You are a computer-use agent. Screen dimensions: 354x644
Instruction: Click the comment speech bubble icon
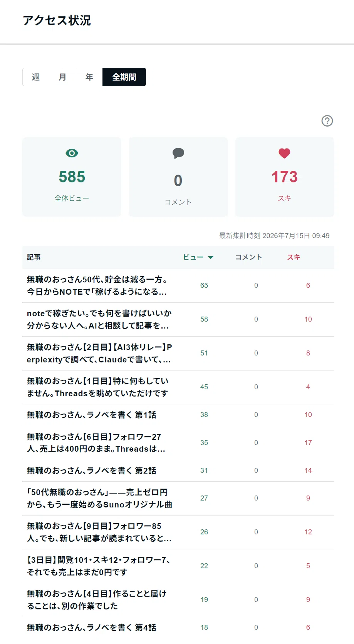178,153
